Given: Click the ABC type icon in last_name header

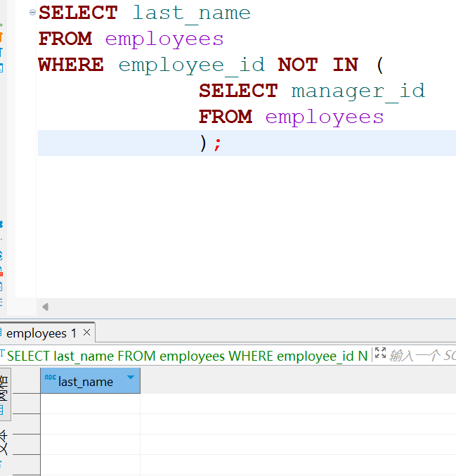Looking at the screenshot, I should coord(50,378).
